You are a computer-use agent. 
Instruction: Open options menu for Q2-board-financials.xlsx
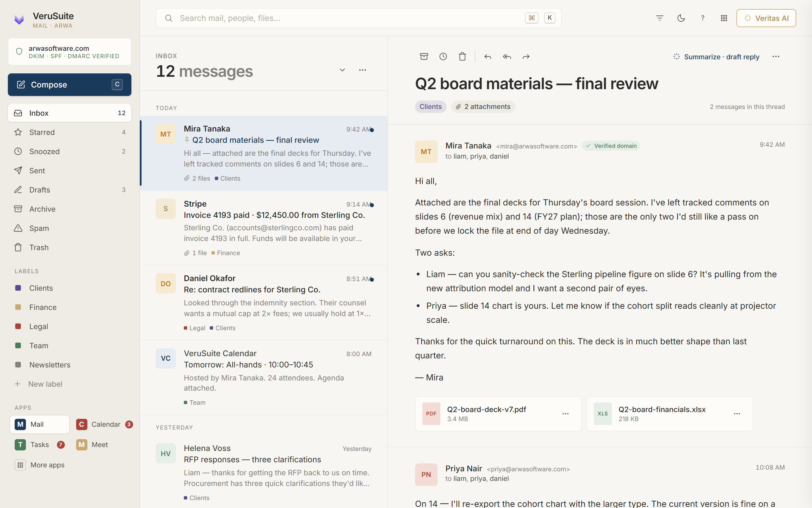click(737, 413)
